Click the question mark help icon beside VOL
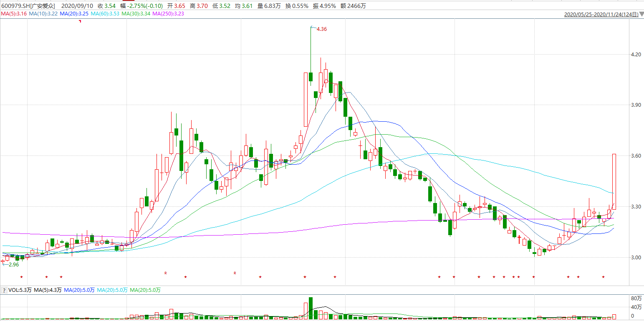Viewport: 644px width, 321px height. point(4,290)
